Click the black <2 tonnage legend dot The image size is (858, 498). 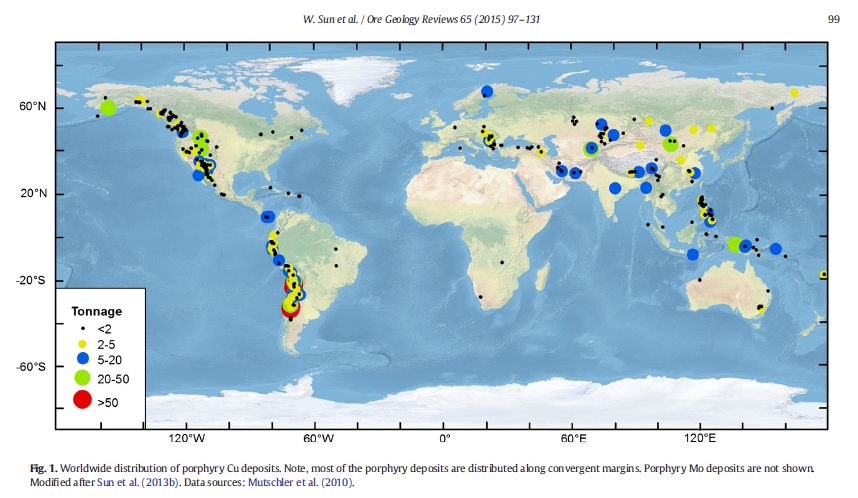(82, 327)
